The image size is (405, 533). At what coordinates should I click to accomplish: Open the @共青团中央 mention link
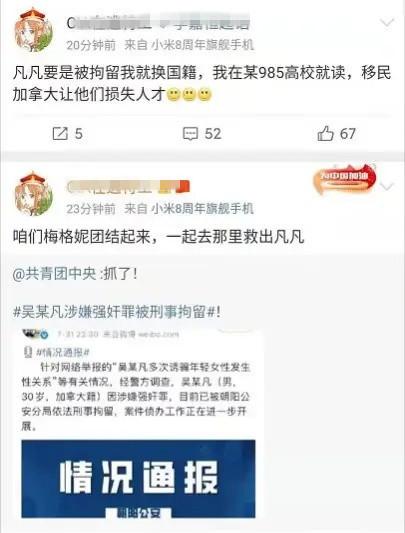pyautogui.click(x=55, y=274)
